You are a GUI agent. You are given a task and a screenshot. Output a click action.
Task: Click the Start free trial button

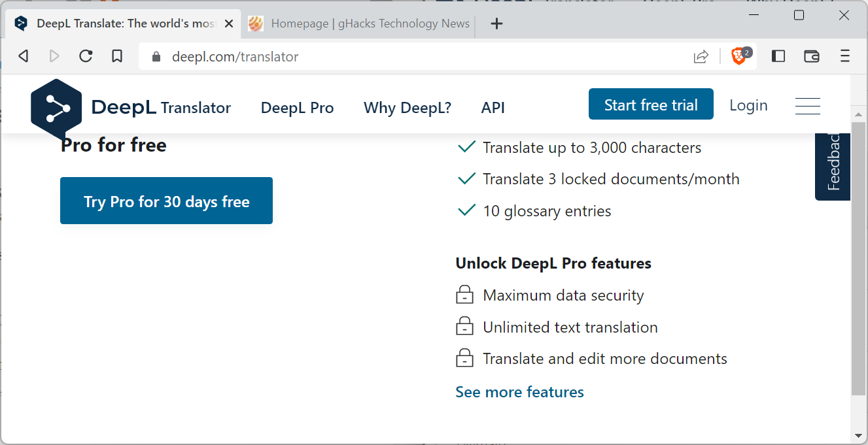coord(650,103)
